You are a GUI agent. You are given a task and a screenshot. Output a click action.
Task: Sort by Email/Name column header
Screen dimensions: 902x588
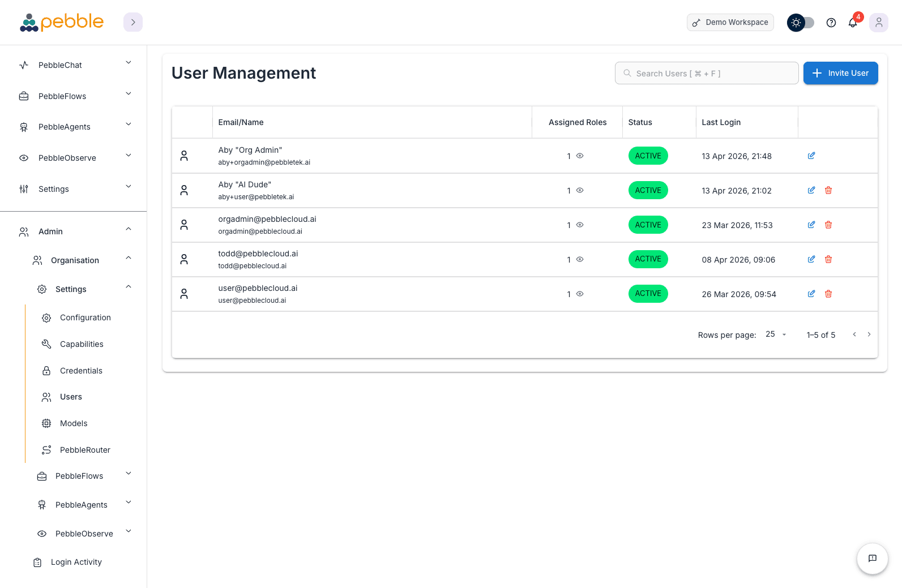coord(241,122)
